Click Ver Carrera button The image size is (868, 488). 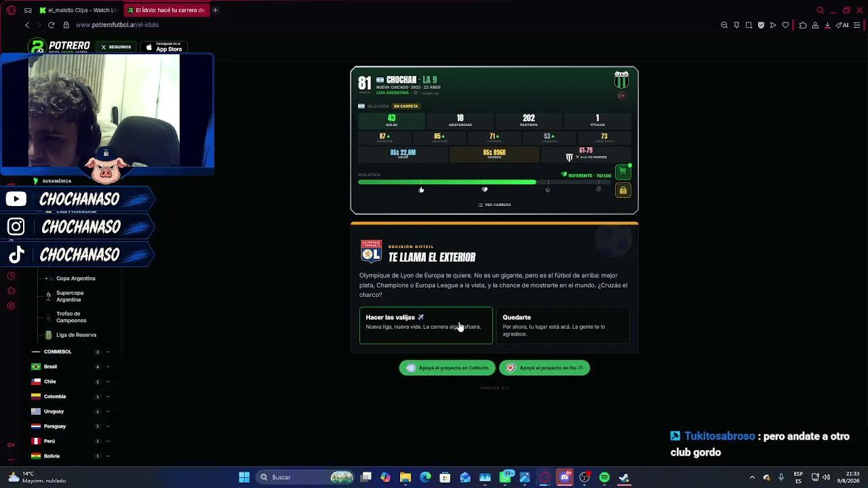494,205
